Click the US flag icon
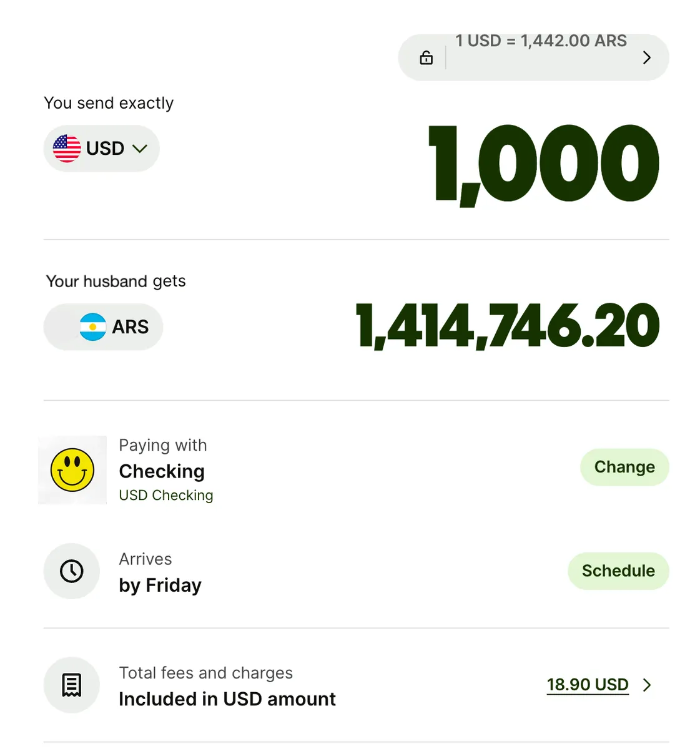This screenshot has height=749, width=700. [x=67, y=149]
